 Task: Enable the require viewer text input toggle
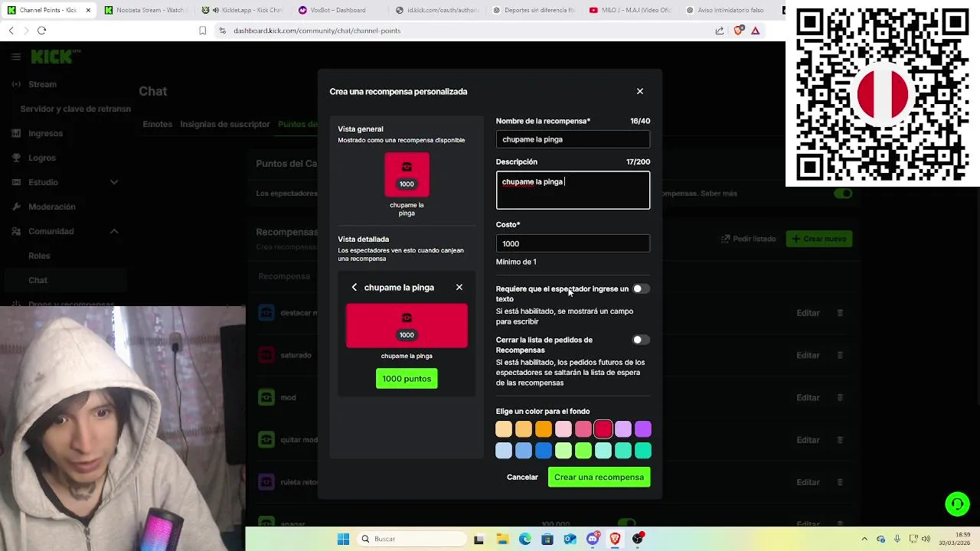(641, 289)
